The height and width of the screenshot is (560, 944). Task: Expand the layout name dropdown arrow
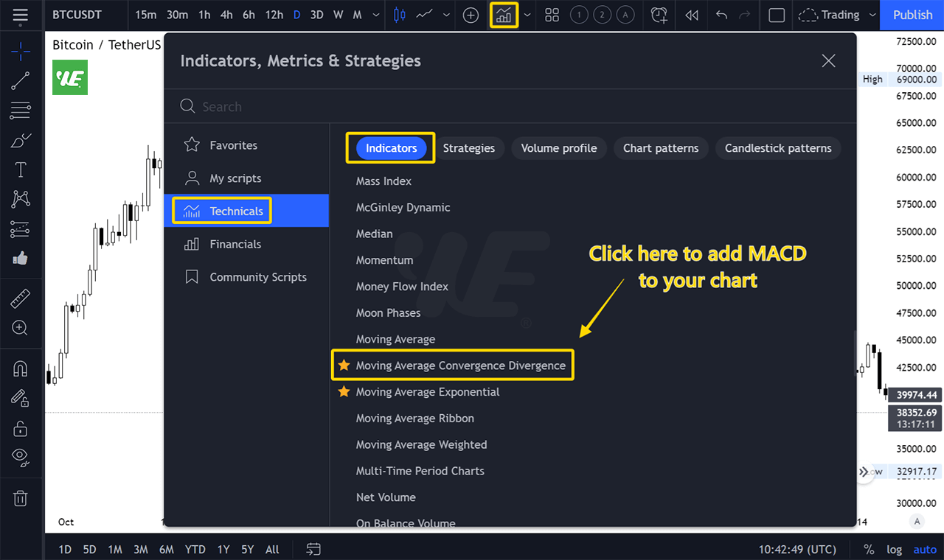[872, 15]
